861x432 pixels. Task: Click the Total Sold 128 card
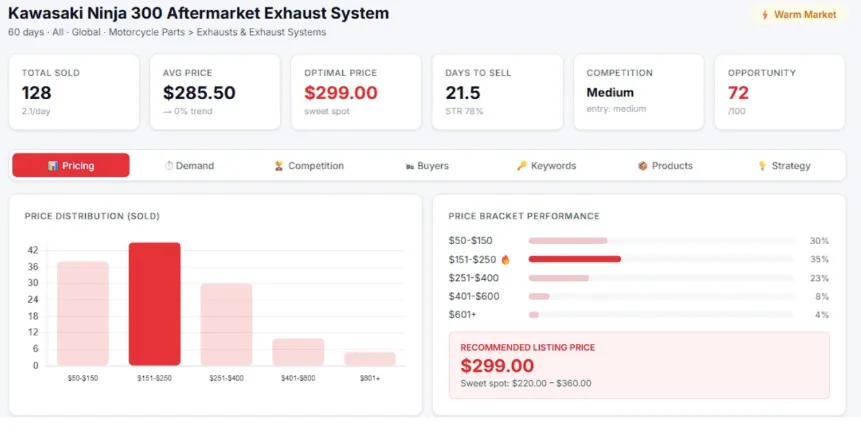coord(74,92)
